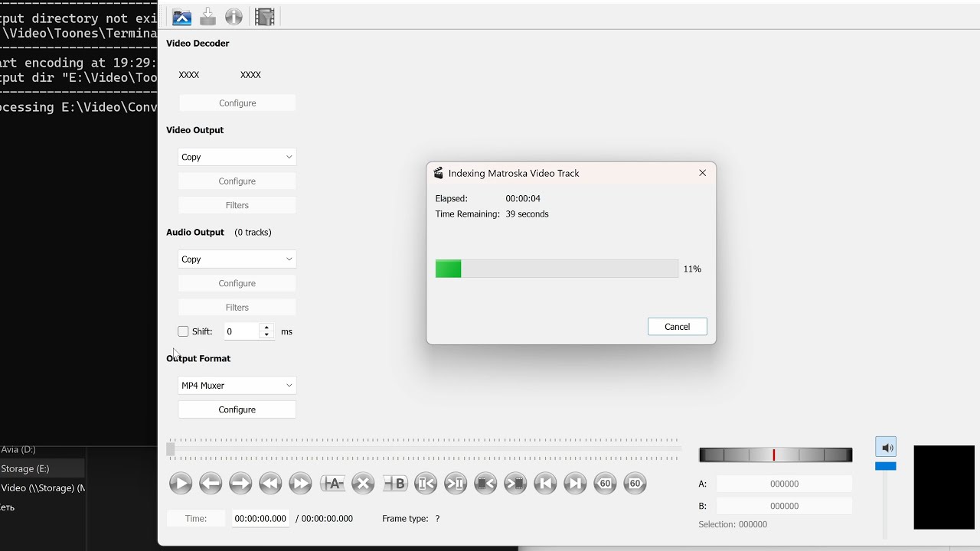Jump to previous keyframe with the double-left arrow
Viewport: 980px width, 551px height.
270,483
